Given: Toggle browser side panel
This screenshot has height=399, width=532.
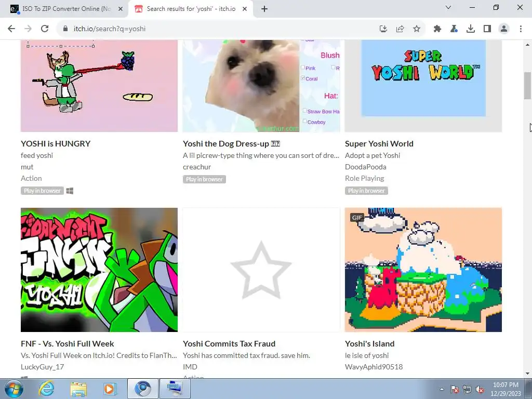Looking at the screenshot, I should coord(487,29).
